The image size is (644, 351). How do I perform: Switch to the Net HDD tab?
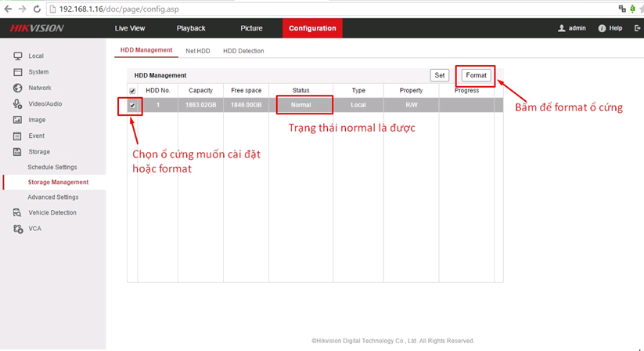(x=198, y=51)
